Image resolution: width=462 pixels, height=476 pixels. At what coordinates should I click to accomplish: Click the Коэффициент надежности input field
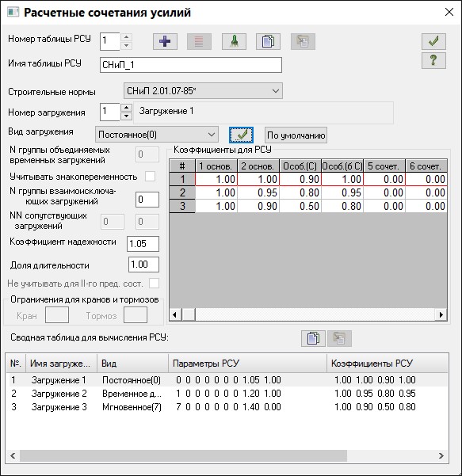(x=143, y=244)
